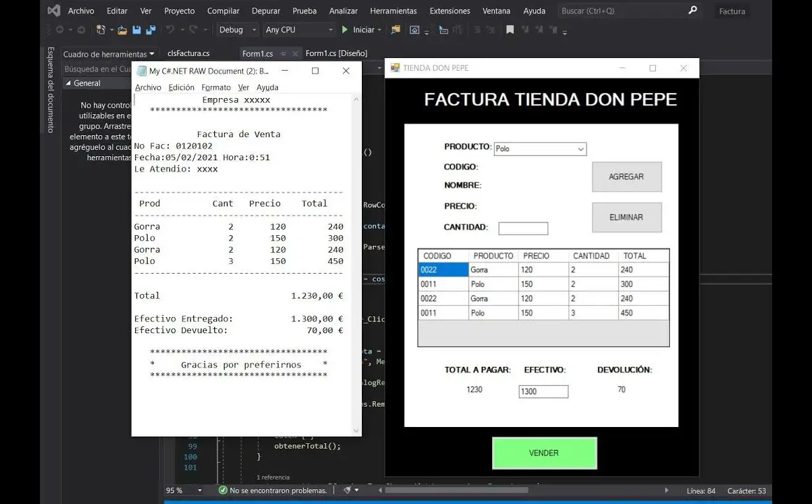Screen dimensions: 812x504
Task: Click the scroll down arrow in RAW Document
Action: 356,430
